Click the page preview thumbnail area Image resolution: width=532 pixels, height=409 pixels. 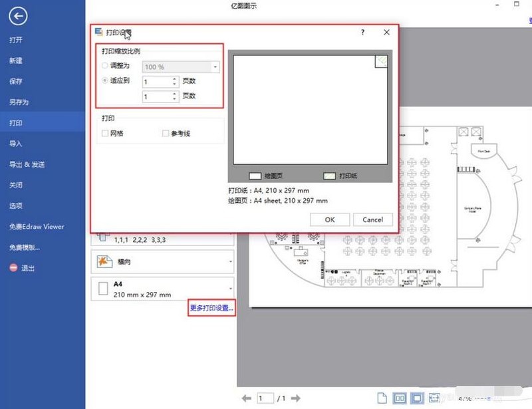310,110
